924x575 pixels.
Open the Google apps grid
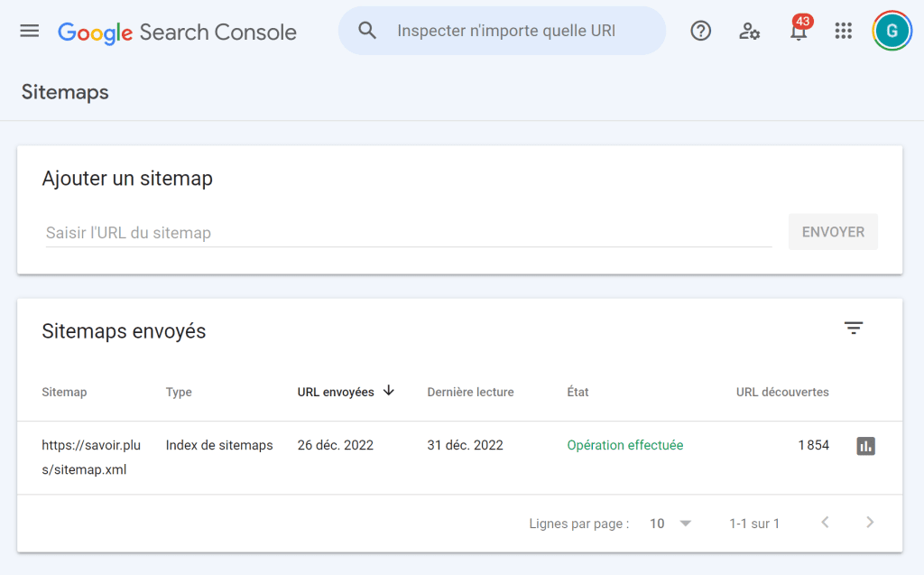pos(843,31)
